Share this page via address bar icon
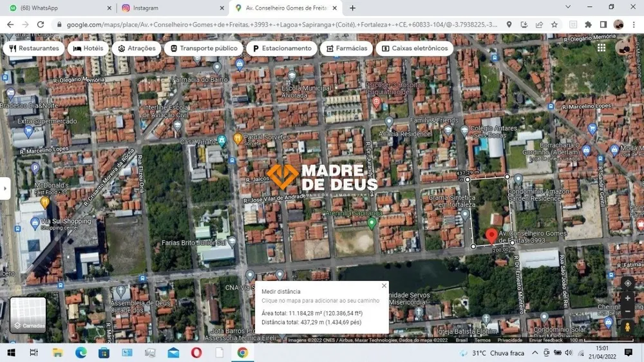The image size is (644, 362). click(x=539, y=24)
